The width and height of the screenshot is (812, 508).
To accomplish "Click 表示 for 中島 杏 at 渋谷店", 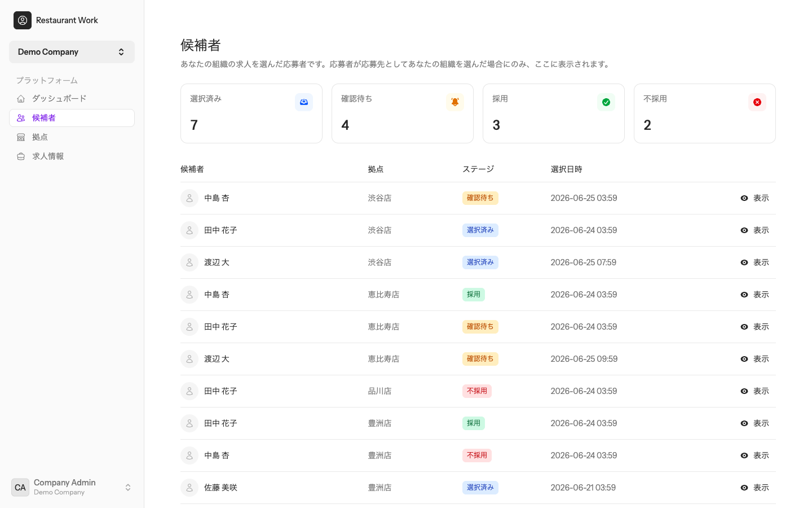I will coord(755,198).
